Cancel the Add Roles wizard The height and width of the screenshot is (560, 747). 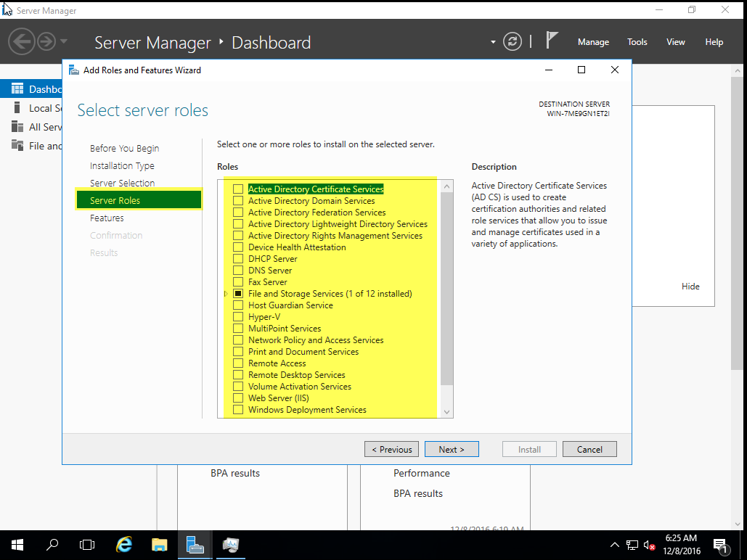point(589,449)
